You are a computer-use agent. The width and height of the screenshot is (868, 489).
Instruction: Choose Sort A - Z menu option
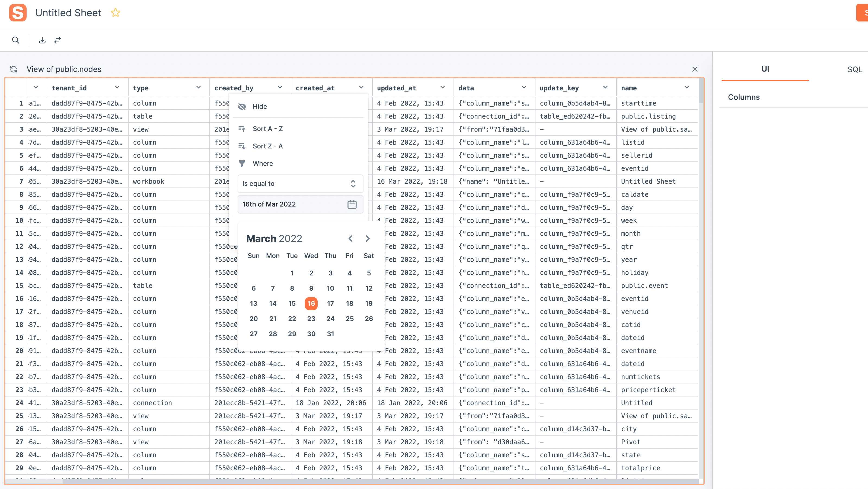[267, 129]
